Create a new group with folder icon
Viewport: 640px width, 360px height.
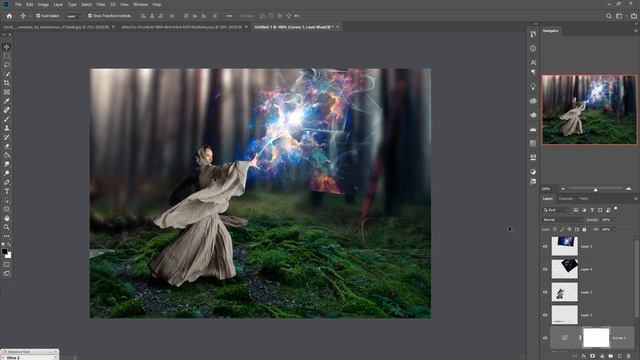(611, 356)
